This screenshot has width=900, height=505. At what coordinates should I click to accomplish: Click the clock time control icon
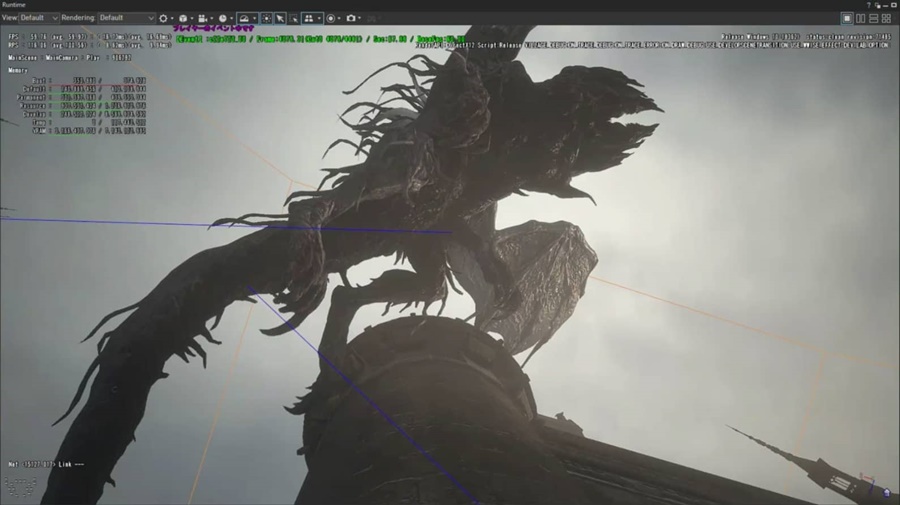pyautogui.click(x=222, y=18)
